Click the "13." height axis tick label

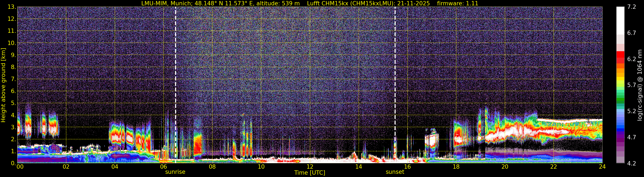point(12,7)
